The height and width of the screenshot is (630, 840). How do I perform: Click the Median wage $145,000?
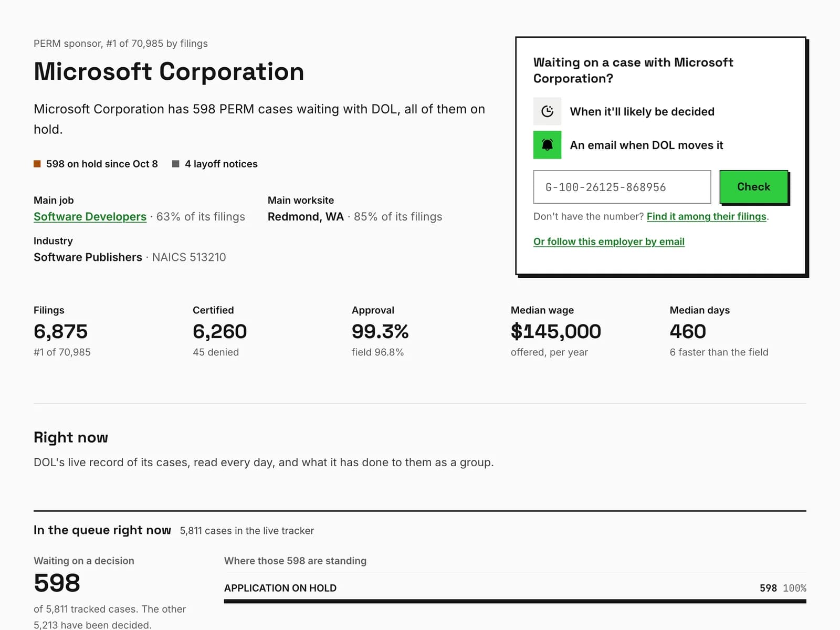click(556, 331)
